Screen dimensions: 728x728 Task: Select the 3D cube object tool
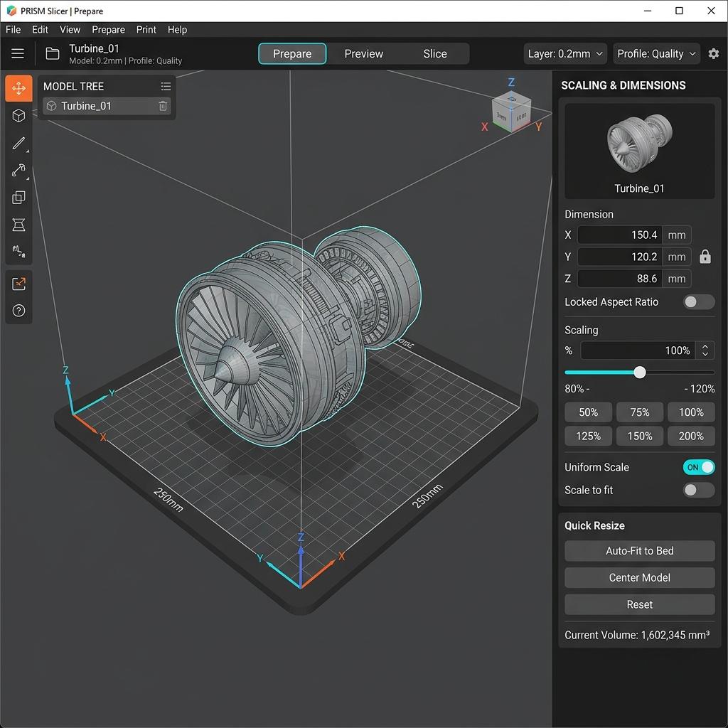pos(18,116)
